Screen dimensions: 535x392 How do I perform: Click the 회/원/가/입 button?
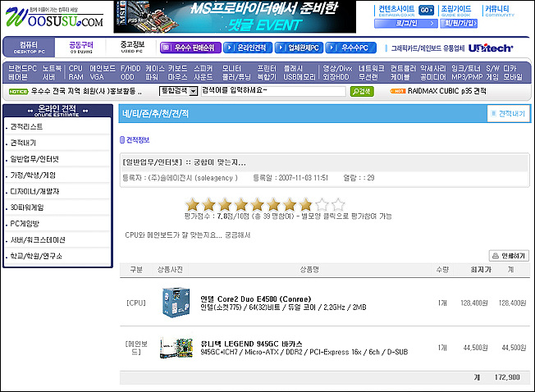(459, 23)
